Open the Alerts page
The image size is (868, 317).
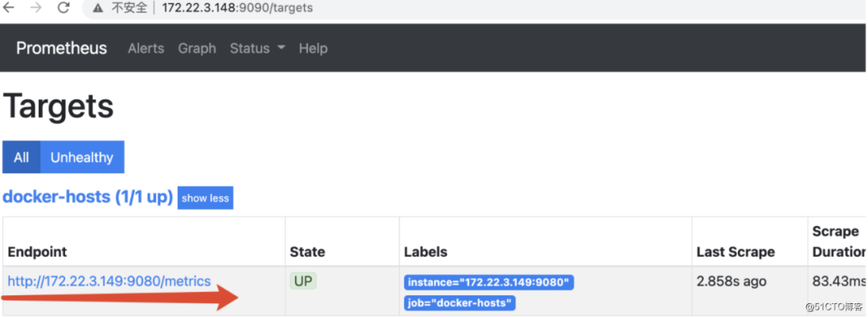pos(146,48)
